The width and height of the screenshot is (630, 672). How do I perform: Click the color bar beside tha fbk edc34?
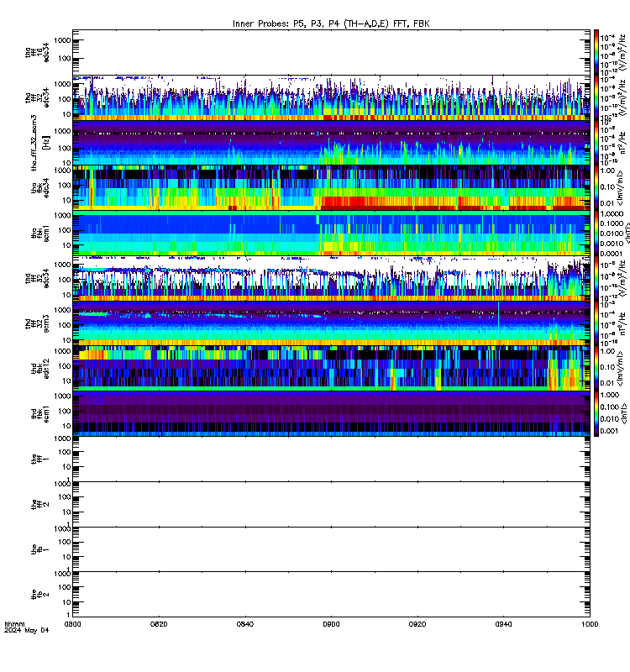[596, 188]
